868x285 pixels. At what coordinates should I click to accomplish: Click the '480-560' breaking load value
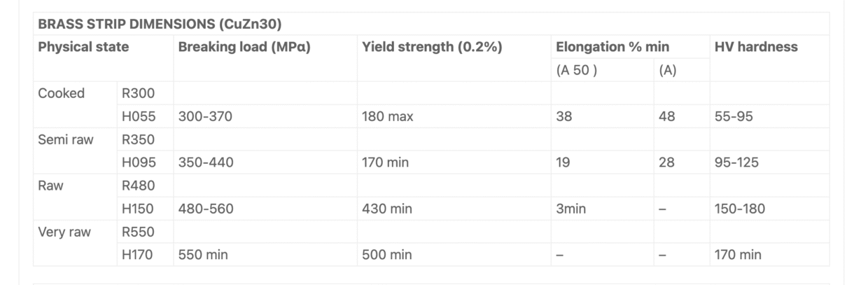click(x=205, y=209)
